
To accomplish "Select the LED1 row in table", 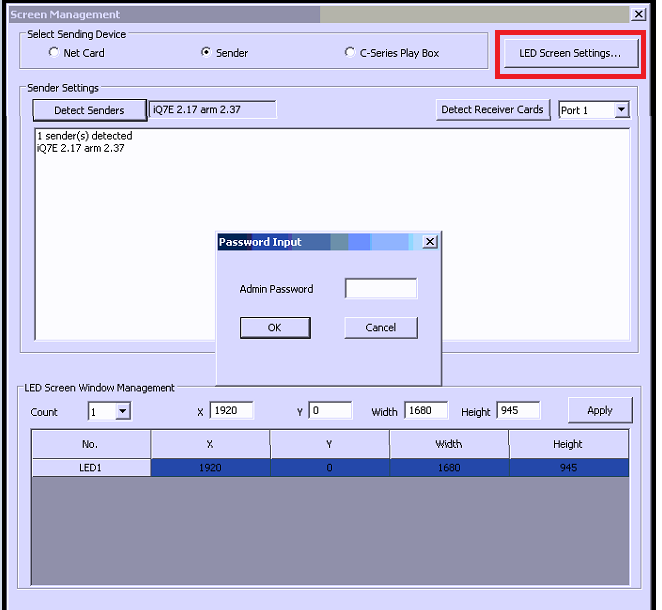I will (x=91, y=468).
